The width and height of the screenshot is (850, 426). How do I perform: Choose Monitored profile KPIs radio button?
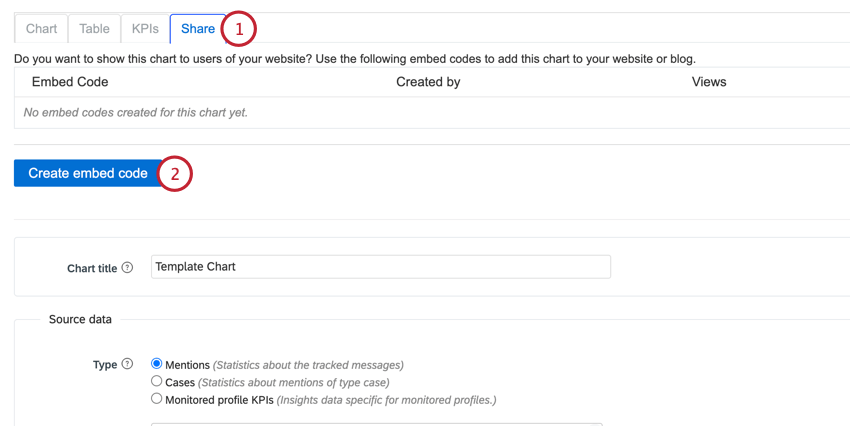click(x=157, y=399)
